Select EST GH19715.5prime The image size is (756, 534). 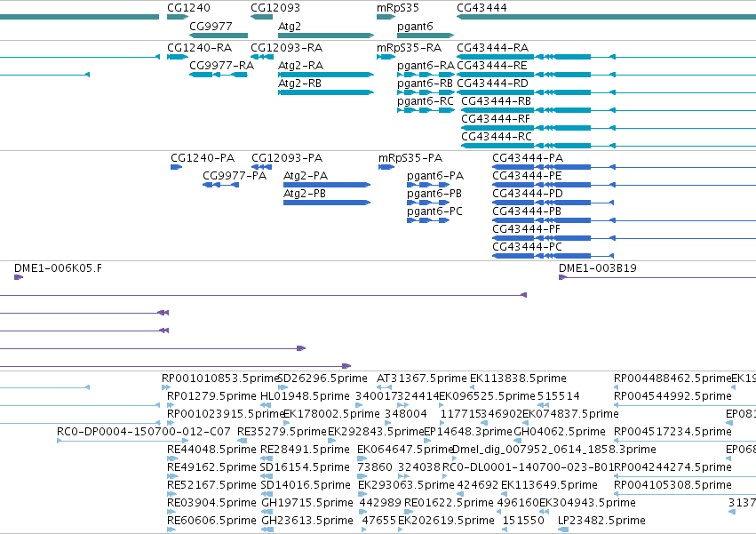(x=267, y=512)
